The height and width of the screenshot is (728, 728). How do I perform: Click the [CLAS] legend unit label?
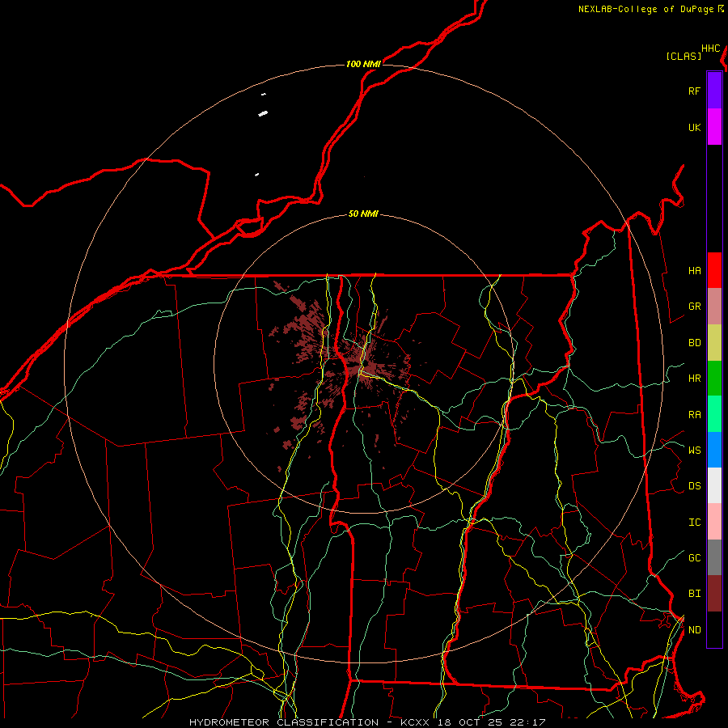click(x=684, y=57)
